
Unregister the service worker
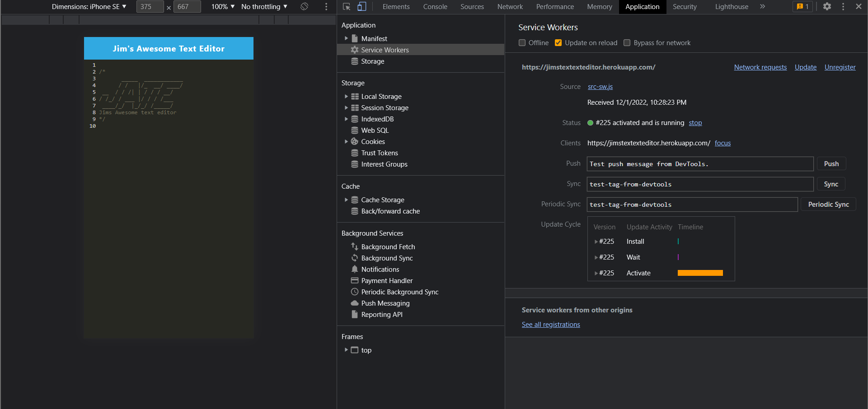[840, 67]
